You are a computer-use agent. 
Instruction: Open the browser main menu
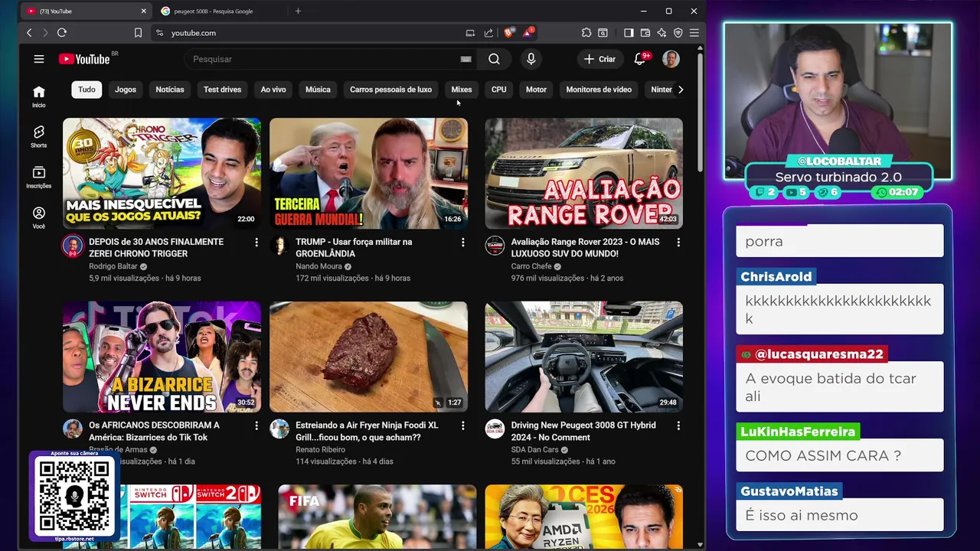tap(694, 33)
